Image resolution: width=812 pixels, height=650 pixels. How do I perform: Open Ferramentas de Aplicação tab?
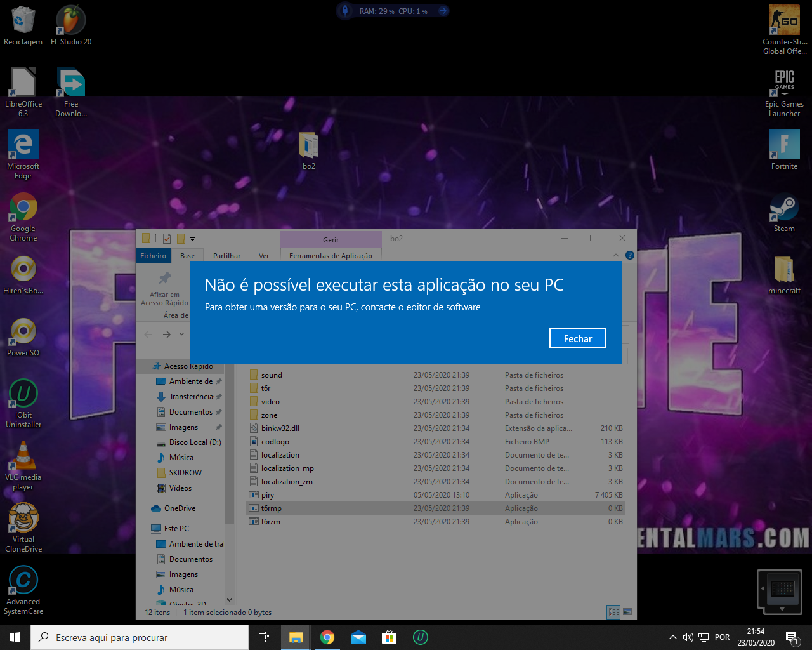click(x=331, y=256)
